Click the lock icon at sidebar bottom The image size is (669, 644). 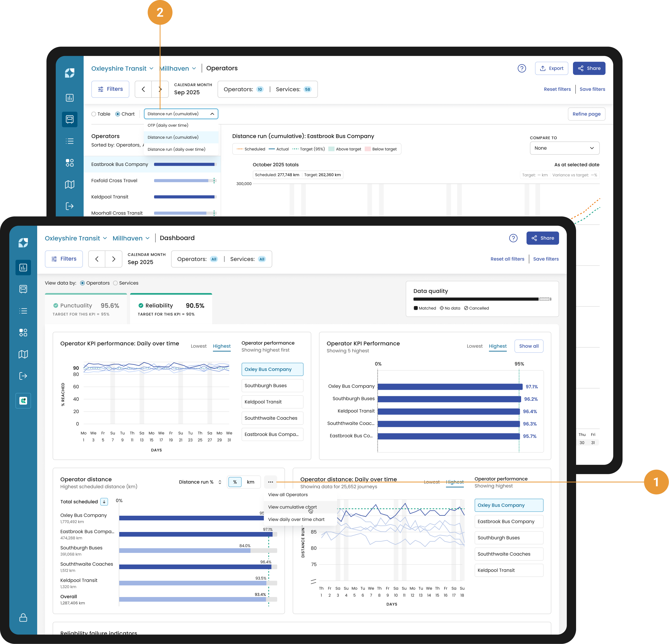pyautogui.click(x=23, y=617)
